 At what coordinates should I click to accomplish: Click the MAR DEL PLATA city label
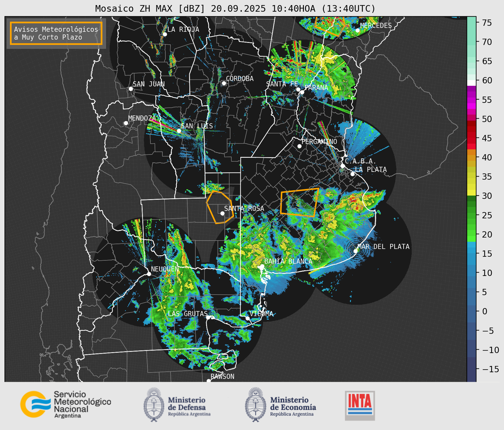(384, 246)
